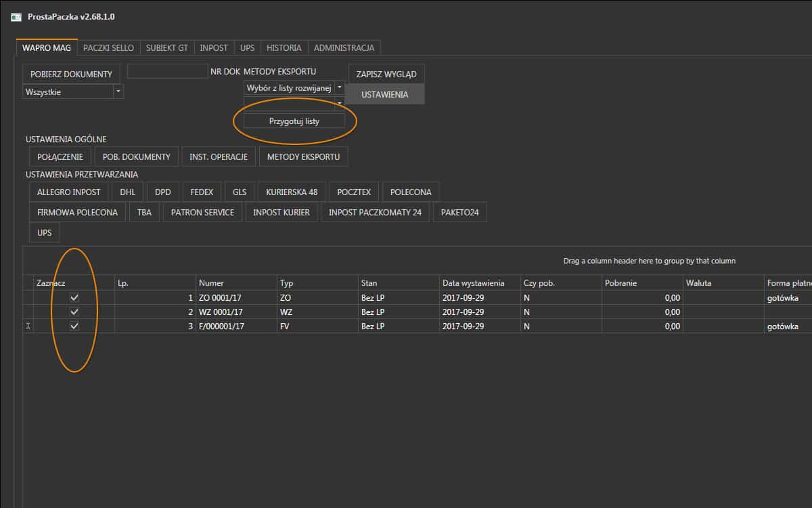
Task: Click the POBIERZ DOKUMENTY button
Action: click(72, 74)
